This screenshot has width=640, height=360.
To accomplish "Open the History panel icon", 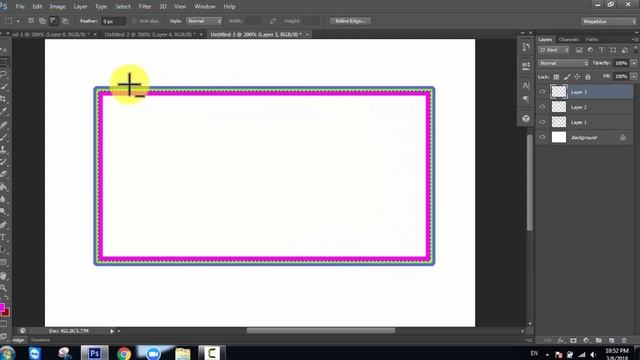I will 526,47.
